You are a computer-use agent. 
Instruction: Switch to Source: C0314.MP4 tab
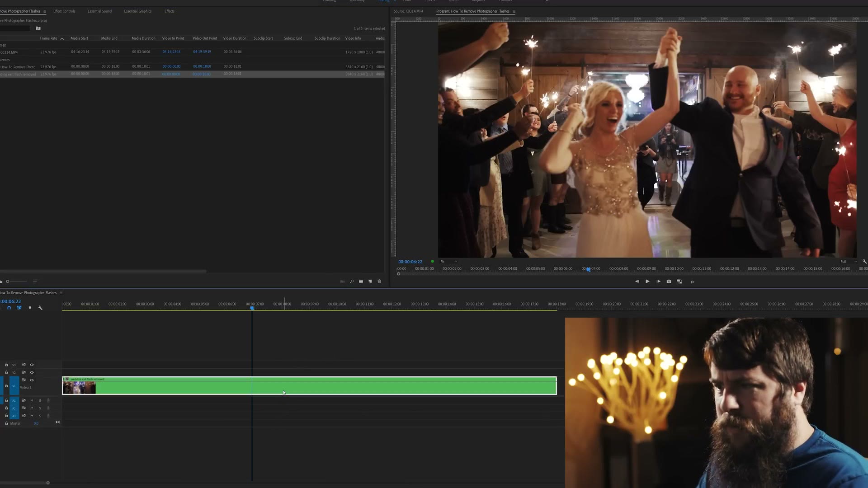pos(408,11)
